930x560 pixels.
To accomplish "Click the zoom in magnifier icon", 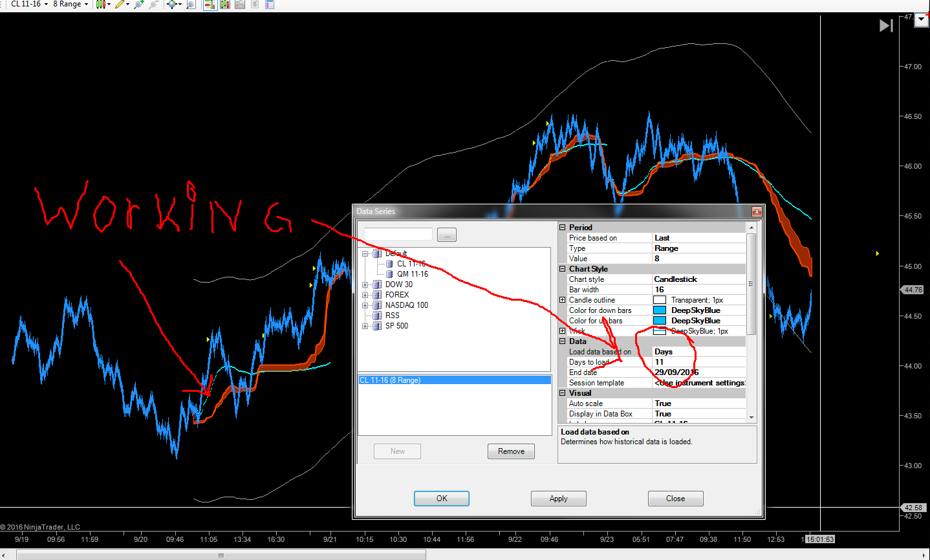I will (138, 4).
